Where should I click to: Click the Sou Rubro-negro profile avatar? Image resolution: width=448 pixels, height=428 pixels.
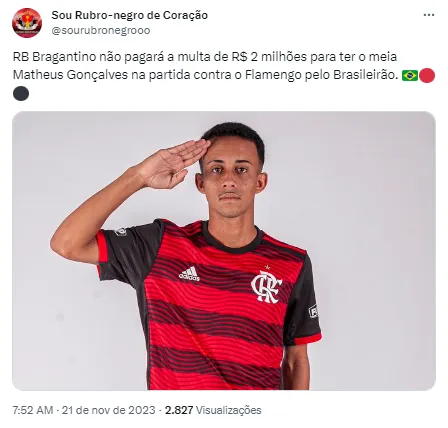click(x=27, y=23)
